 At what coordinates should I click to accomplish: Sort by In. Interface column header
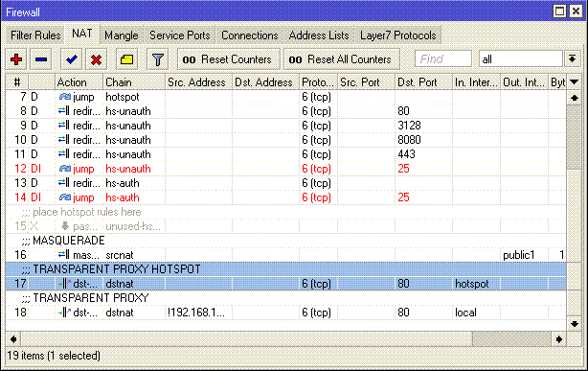coord(476,82)
